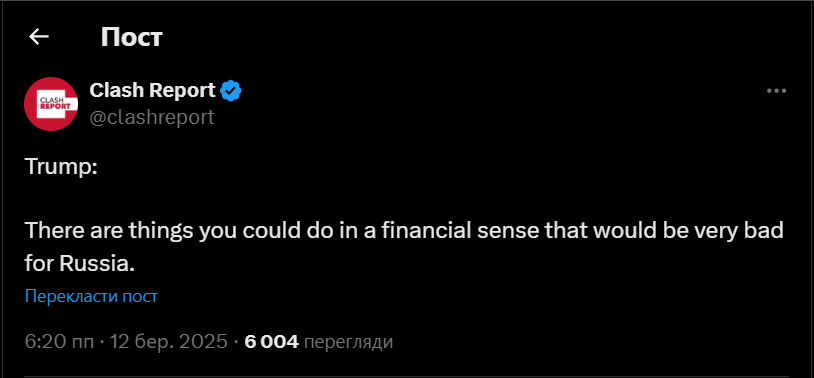814x378 pixels.
Task: Click the blue verified checkmark badge
Action: (230, 91)
